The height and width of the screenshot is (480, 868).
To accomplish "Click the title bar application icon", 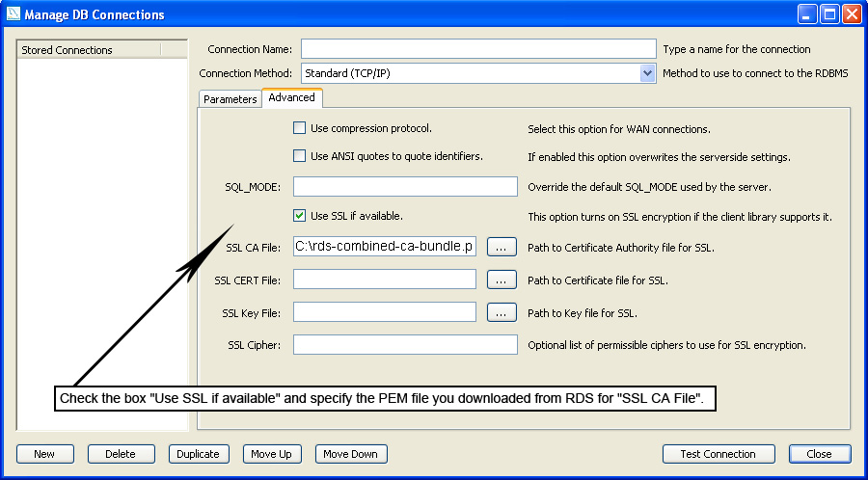I will (13, 13).
